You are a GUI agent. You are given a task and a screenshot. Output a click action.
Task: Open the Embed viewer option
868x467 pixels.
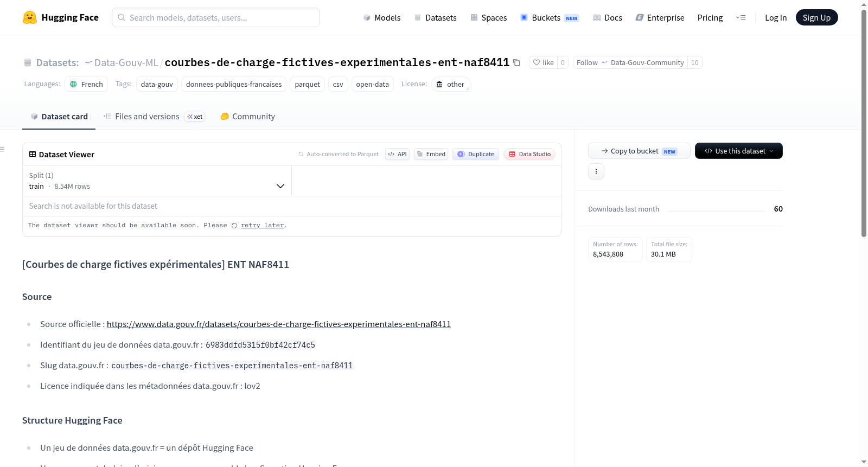[x=431, y=154]
